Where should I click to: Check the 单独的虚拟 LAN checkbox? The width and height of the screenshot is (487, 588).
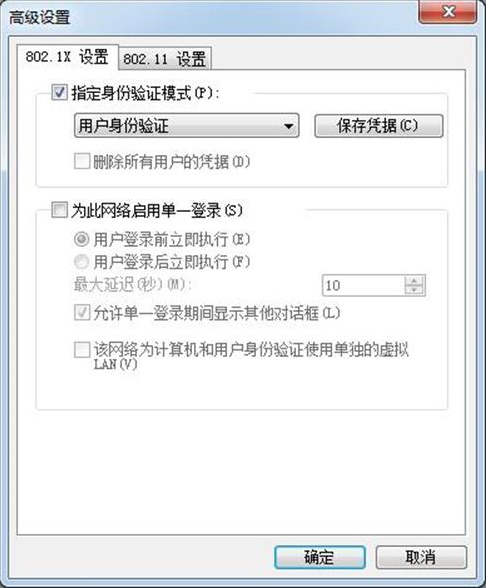tap(82, 350)
